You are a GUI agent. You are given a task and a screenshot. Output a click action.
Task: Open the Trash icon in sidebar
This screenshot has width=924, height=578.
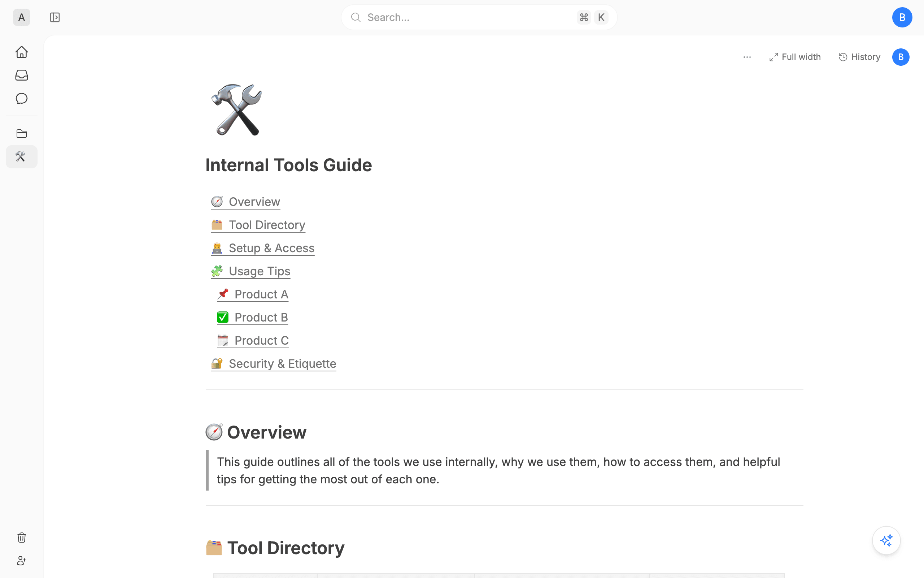[22, 538]
